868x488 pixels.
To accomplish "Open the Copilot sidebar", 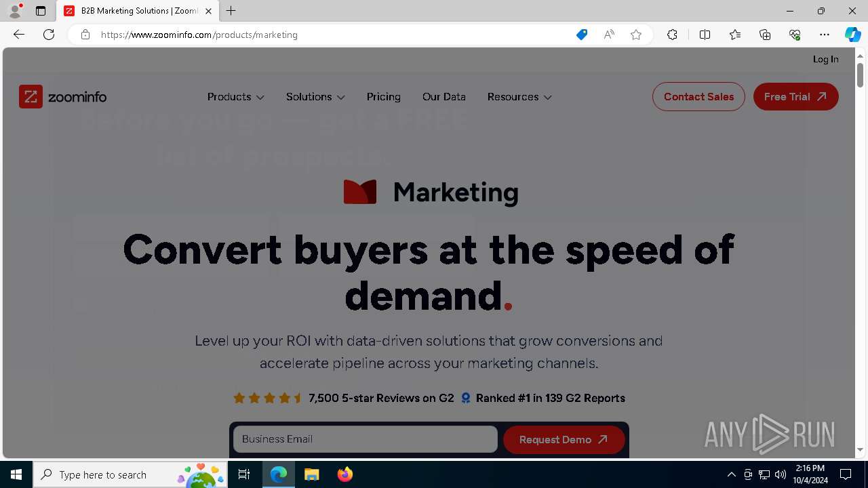I will [853, 35].
